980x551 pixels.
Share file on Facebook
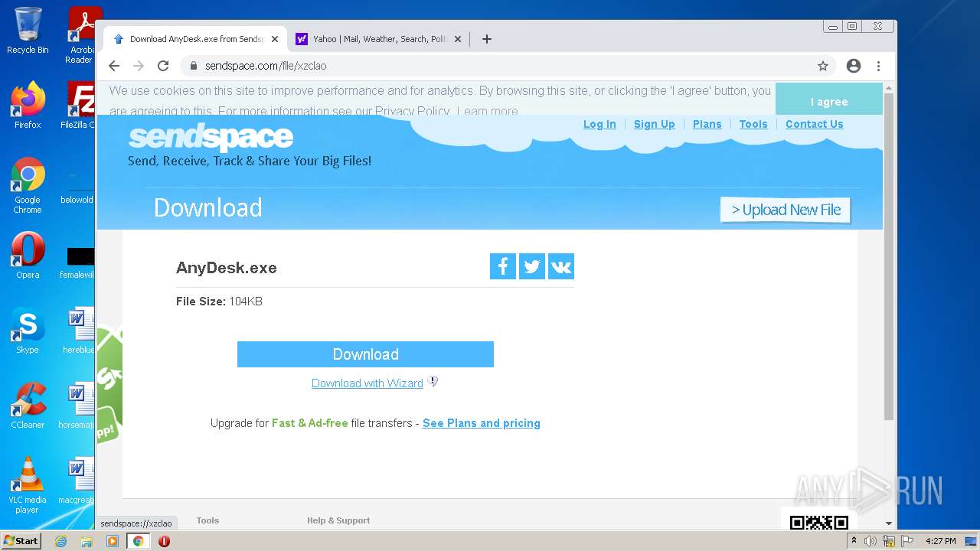click(503, 266)
